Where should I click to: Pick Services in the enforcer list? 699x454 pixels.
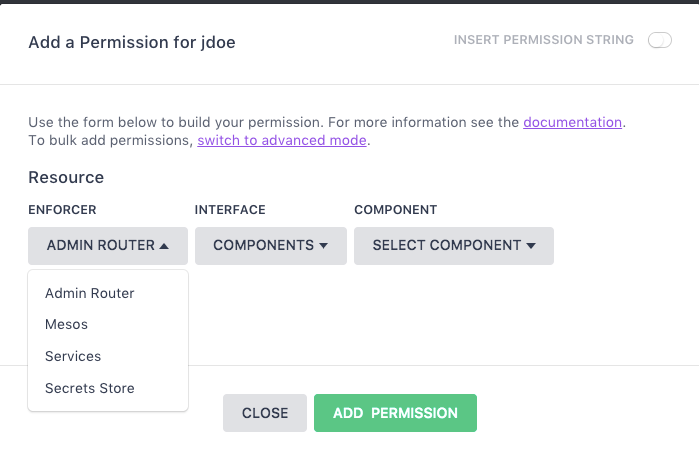click(73, 356)
